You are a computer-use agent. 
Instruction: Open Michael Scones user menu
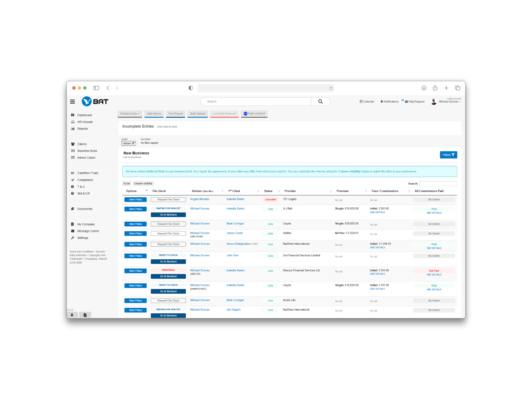click(x=449, y=102)
